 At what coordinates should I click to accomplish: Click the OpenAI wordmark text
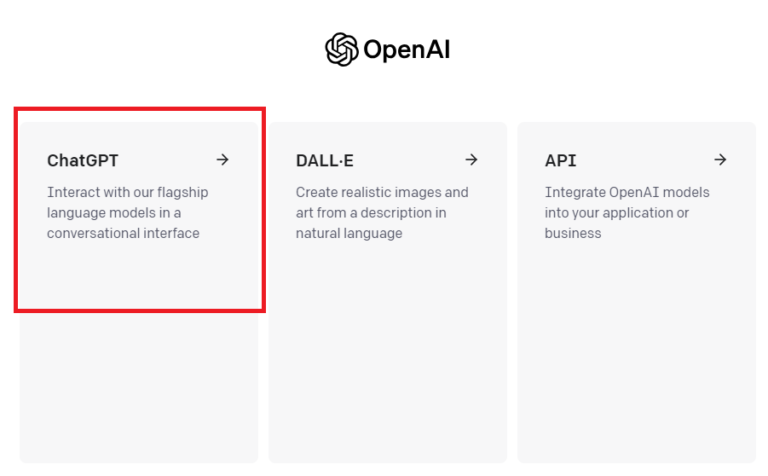coord(406,49)
